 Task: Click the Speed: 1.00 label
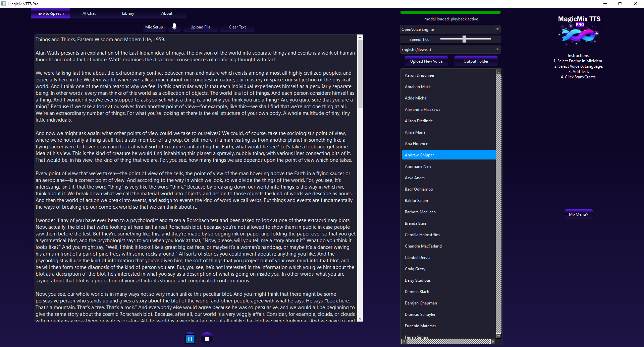[419, 40]
